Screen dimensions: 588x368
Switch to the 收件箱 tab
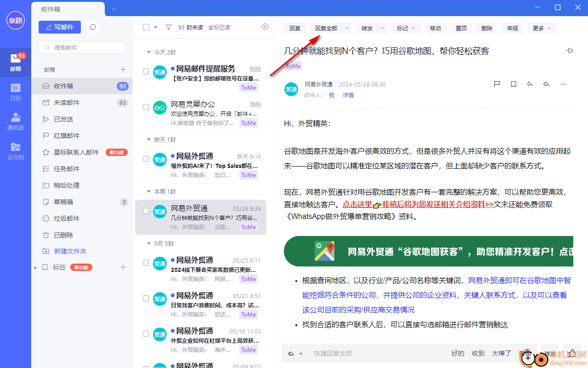point(68,9)
